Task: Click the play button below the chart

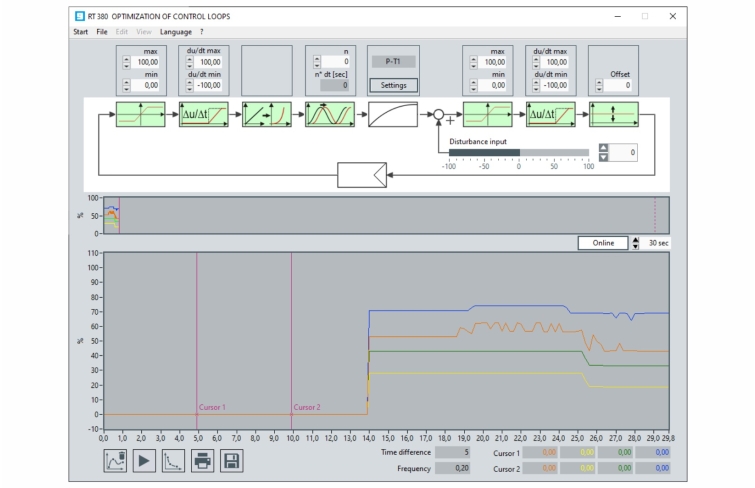Action: coord(144,461)
